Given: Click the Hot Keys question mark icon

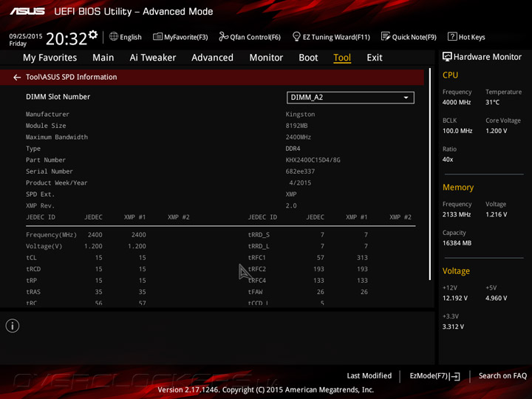Looking at the screenshot, I should pos(452,36).
